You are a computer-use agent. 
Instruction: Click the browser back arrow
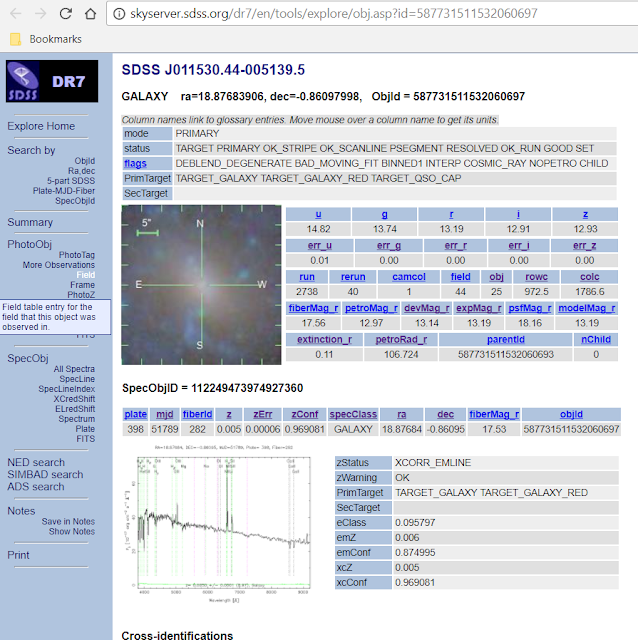coord(16,14)
